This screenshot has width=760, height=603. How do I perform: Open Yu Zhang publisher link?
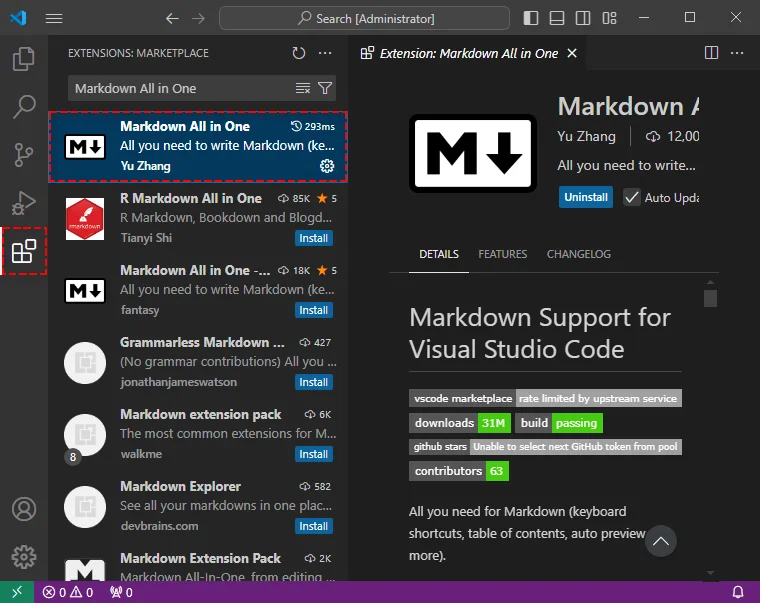586,136
